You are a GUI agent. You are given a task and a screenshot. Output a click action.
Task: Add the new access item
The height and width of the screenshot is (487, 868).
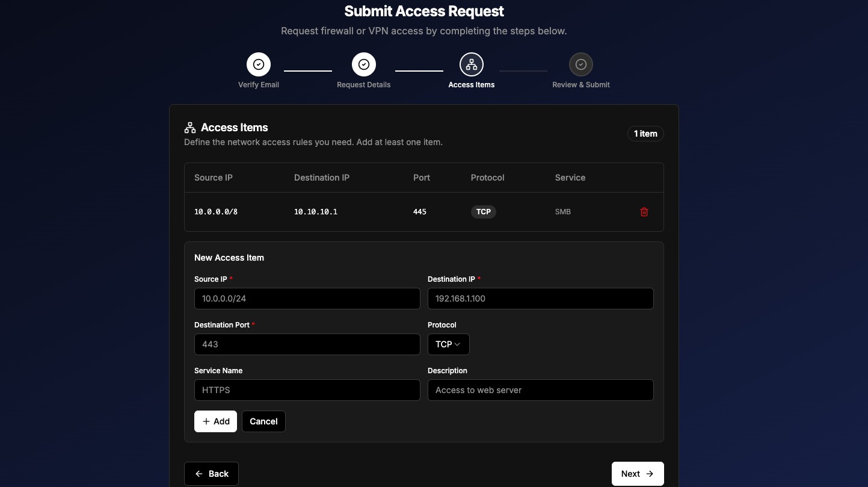tap(215, 421)
